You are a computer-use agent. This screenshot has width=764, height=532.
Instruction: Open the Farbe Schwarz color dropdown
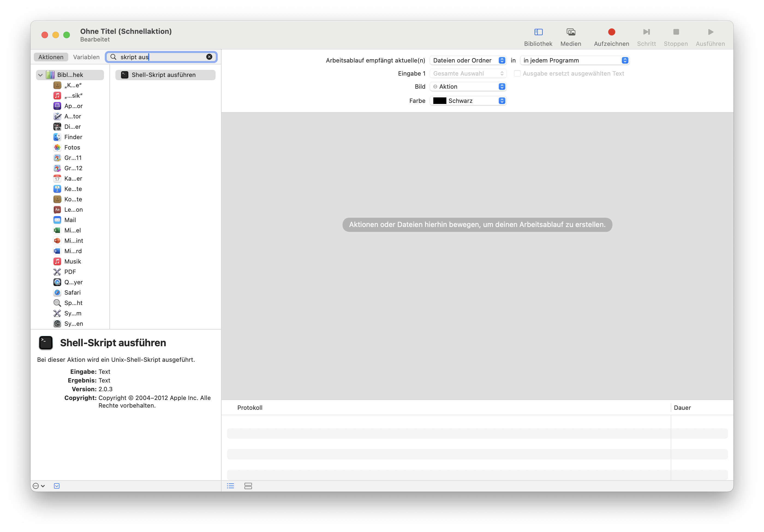(468, 101)
